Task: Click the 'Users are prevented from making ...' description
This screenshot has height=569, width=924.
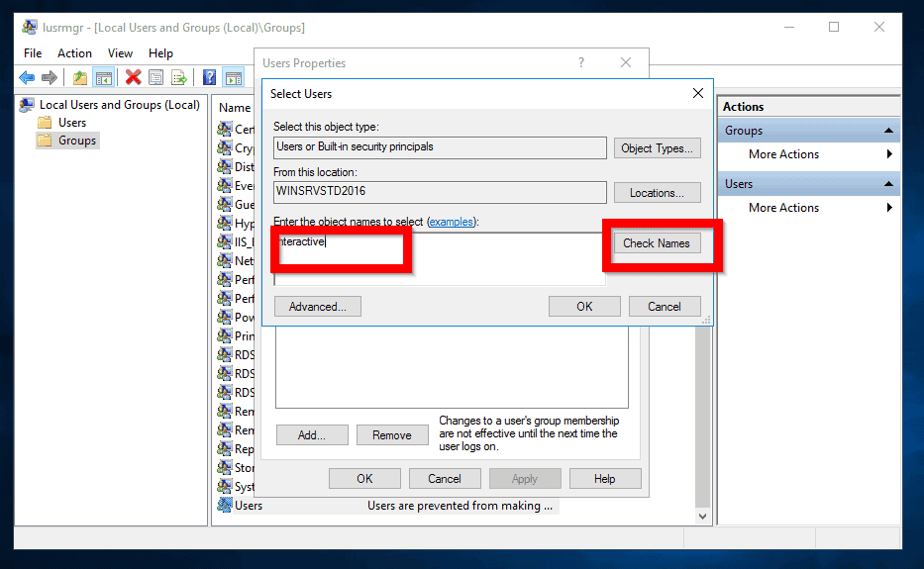Action: 461,506
